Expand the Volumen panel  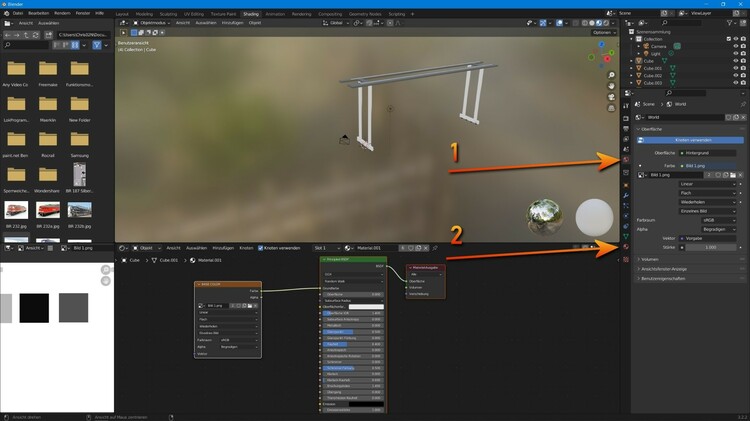click(x=651, y=258)
